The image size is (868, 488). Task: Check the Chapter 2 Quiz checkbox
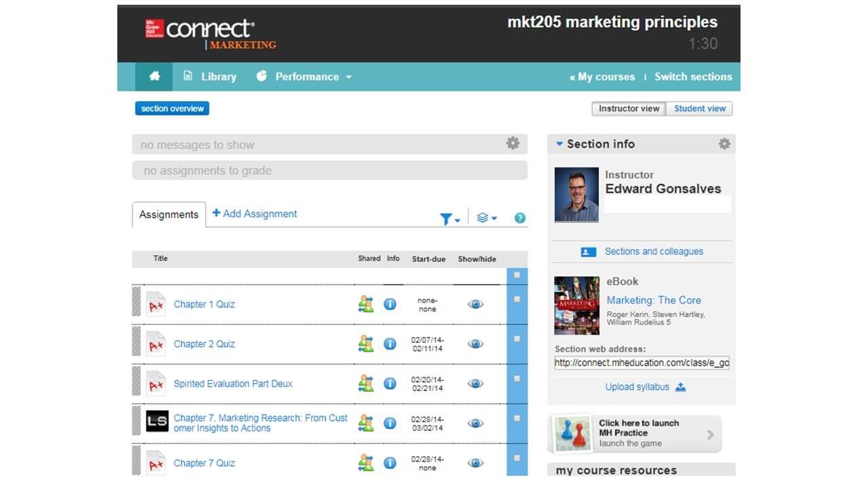click(x=517, y=338)
